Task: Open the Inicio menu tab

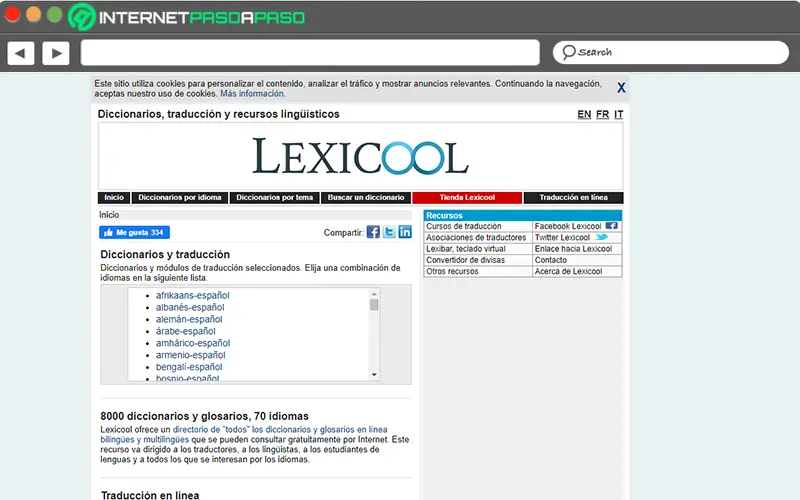Action: point(114,197)
